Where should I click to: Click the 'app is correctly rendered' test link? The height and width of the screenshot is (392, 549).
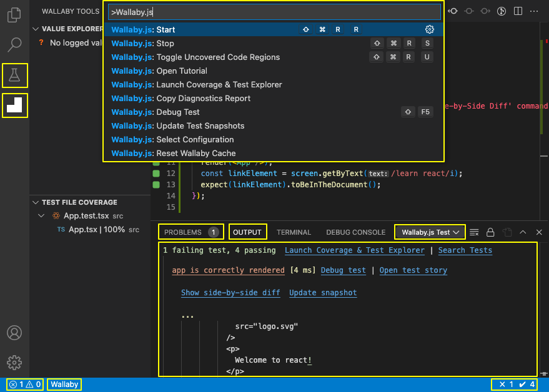(229, 270)
